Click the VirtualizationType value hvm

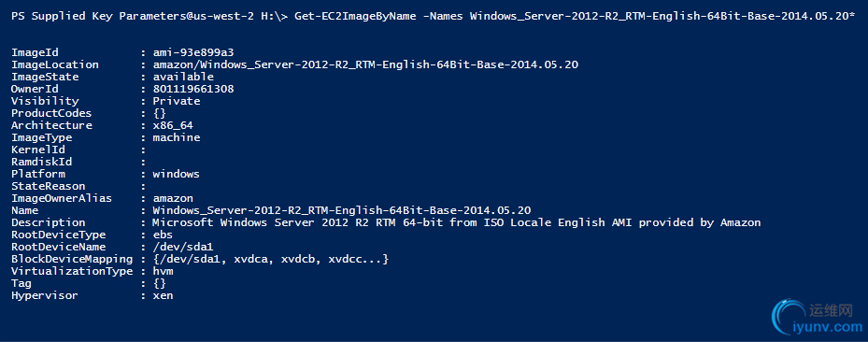(x=163, y=272)
